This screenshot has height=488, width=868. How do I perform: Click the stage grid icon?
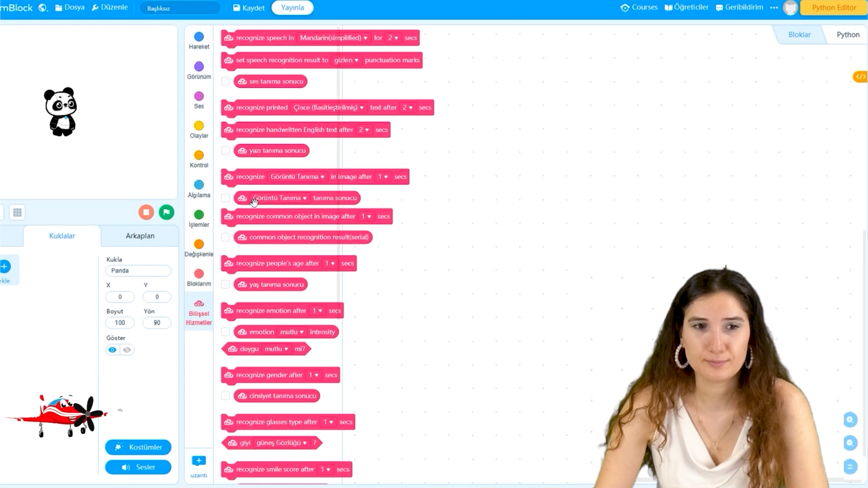coord(17,212)
